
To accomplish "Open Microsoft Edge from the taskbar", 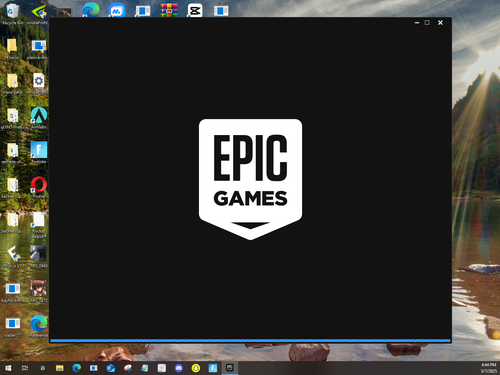I will pos(77,368).
